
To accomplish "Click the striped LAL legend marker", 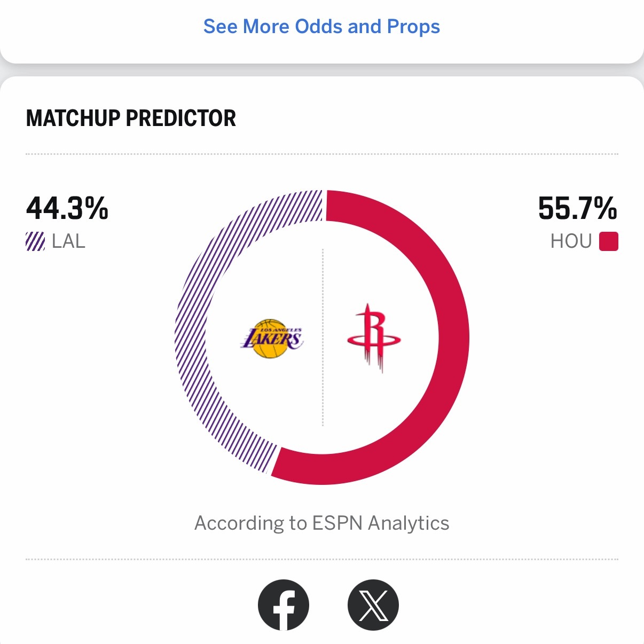I will click(35, 241).
